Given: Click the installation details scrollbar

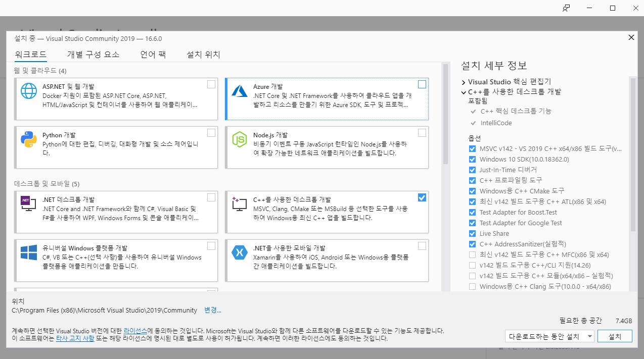Looking at the screenshot, I should point(632,154).
